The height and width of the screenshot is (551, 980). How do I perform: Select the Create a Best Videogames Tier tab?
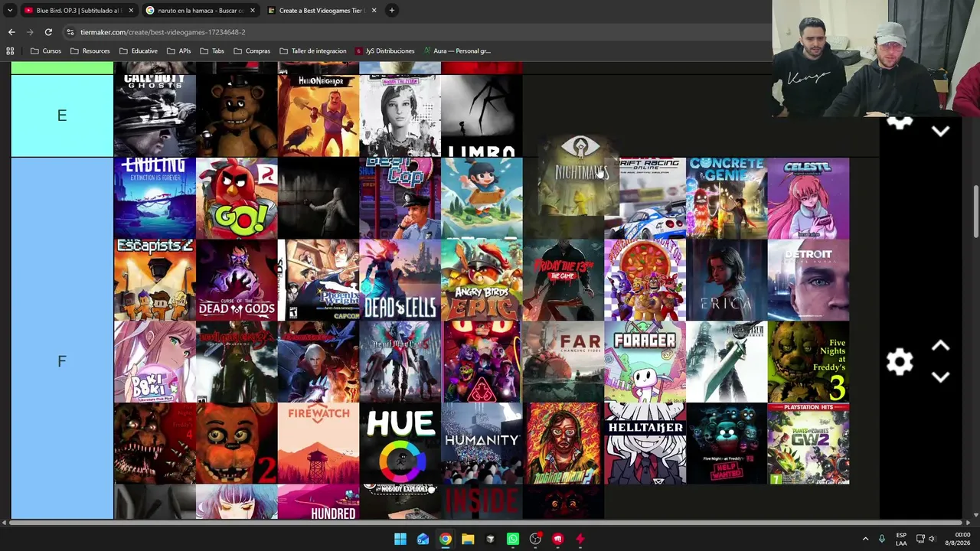click(x=322, y=11)
